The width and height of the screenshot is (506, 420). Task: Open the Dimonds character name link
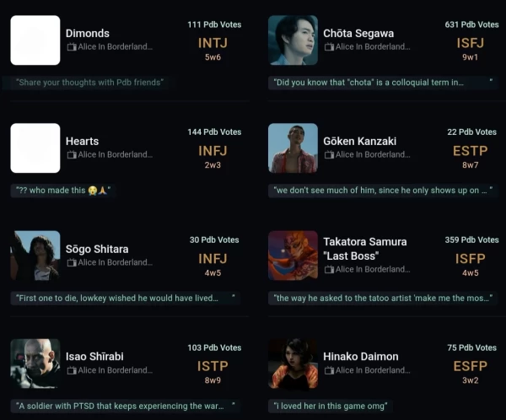click(x=87, y=34)
